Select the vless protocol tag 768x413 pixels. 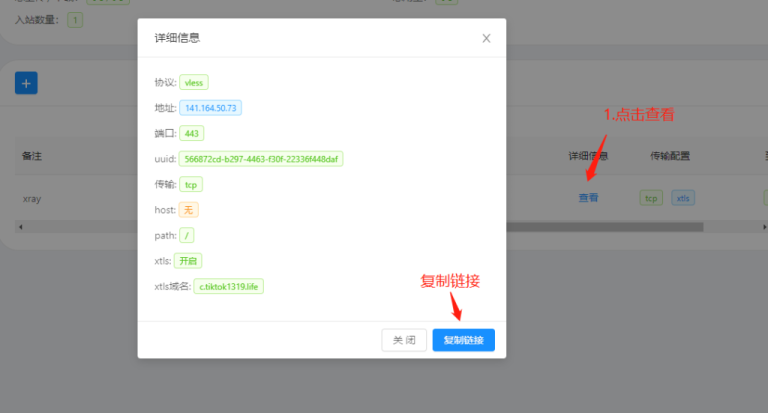194,83
